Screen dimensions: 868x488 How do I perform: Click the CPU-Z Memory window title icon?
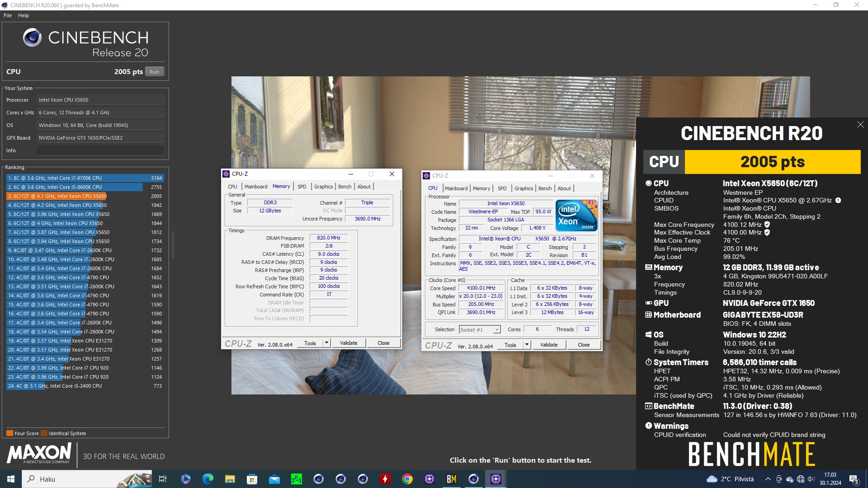[x=226, y=174]
